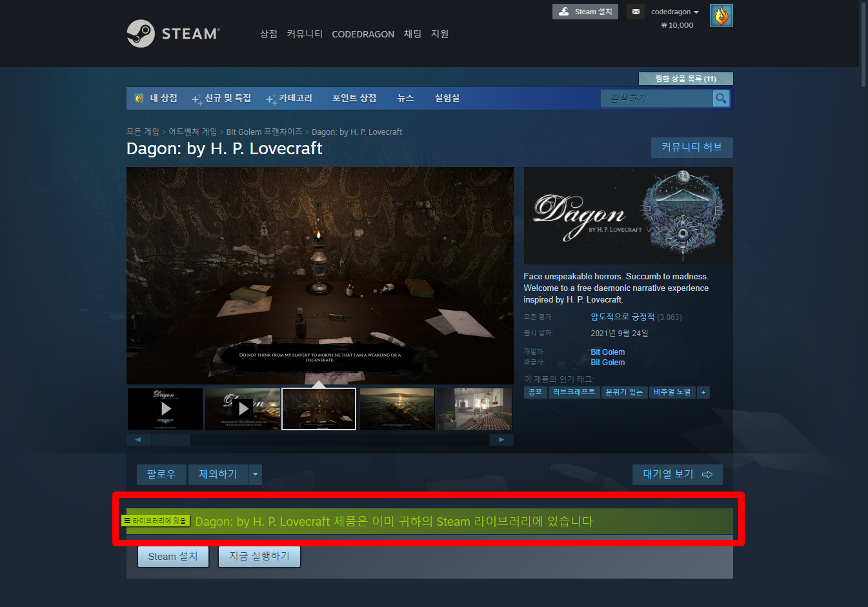
Task: Open the codedragon account dropdown
Action: point(674,12)
